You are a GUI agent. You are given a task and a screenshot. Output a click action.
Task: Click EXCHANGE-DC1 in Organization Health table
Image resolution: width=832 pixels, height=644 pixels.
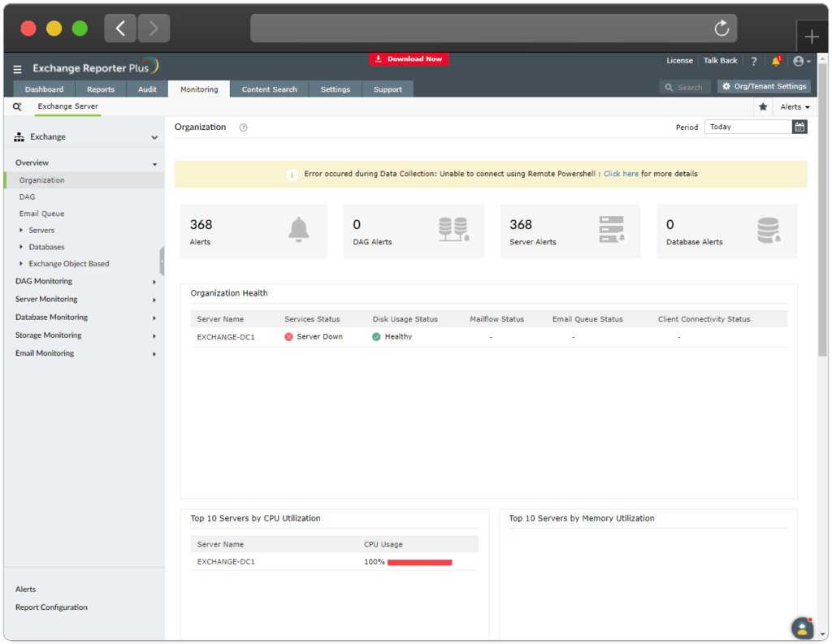point(226,337)
